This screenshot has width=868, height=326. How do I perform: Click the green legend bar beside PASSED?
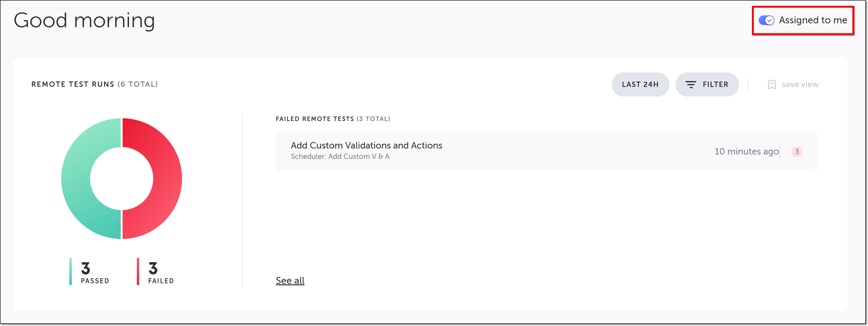(x=70, y=271)
